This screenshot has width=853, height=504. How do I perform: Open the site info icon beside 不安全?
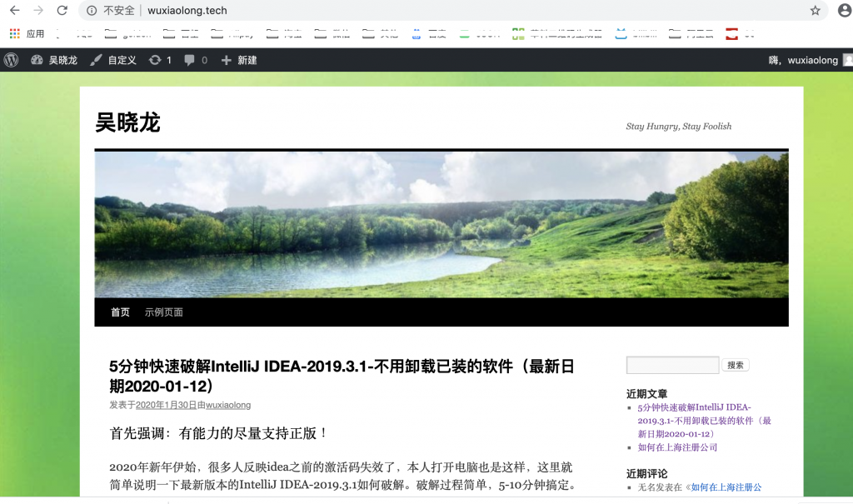(x=92, y=10)
